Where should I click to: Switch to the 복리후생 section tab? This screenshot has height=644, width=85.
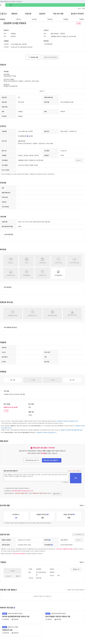click(50, 19)
